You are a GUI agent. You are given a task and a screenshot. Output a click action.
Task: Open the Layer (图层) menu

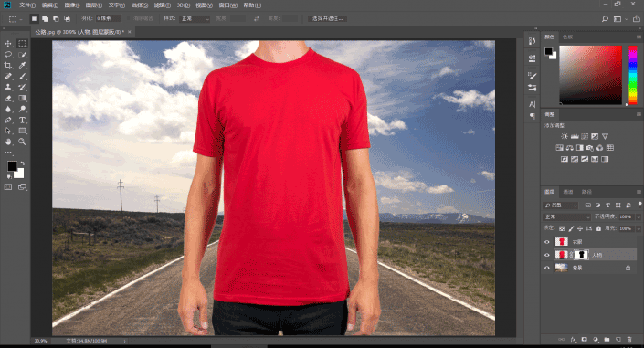(x=94, y=5)
